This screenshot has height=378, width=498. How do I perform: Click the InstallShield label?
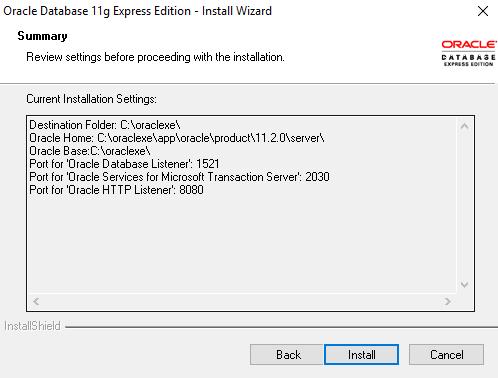(x=32, y=326)
